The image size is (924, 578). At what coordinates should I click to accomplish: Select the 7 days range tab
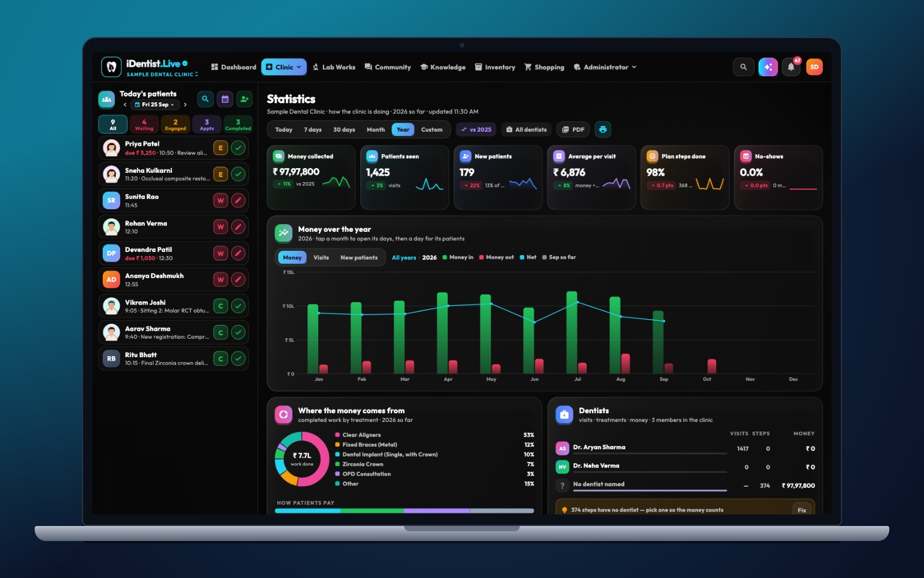click(313, 129)
